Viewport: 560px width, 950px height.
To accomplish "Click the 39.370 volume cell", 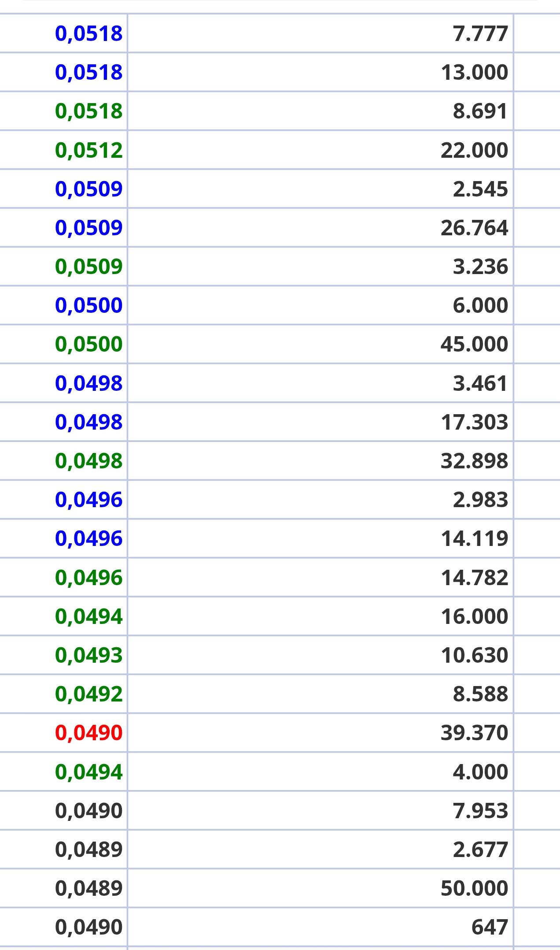I will pos(321,733).
